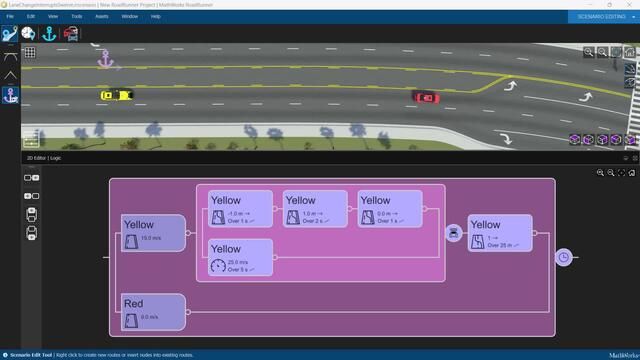Add action after node icon in logic sidebar
Image resolution: width=640 pixels, height=360 pixels.
coord(31,178)
